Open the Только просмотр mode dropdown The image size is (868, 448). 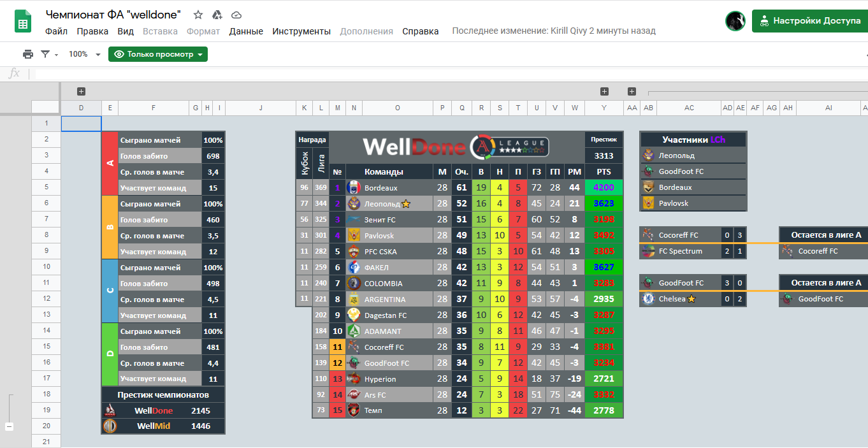(158, 54)
